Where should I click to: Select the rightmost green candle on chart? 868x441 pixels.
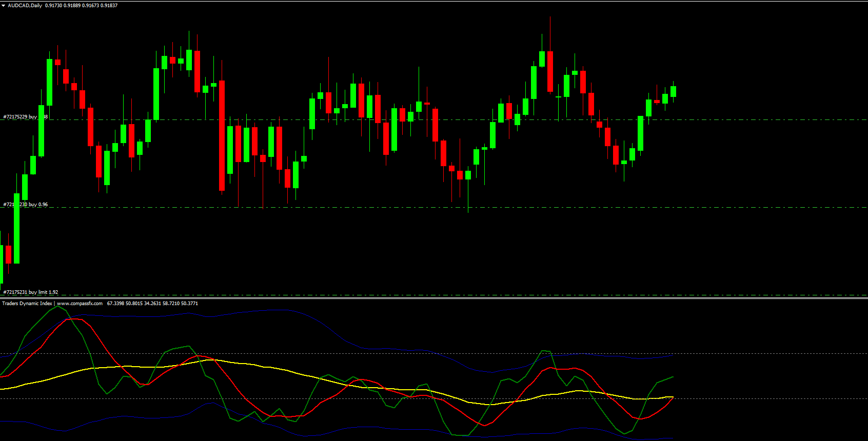click(673, 91)
